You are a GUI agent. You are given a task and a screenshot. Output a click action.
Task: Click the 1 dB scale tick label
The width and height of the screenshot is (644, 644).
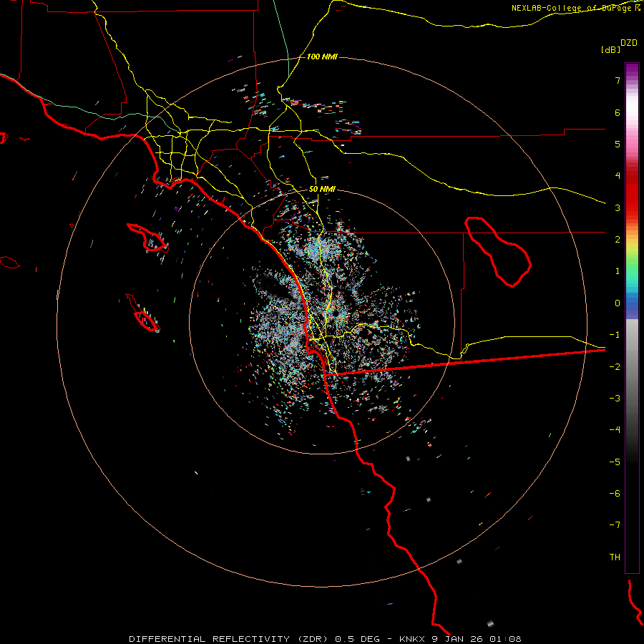(x=618, y=271)
